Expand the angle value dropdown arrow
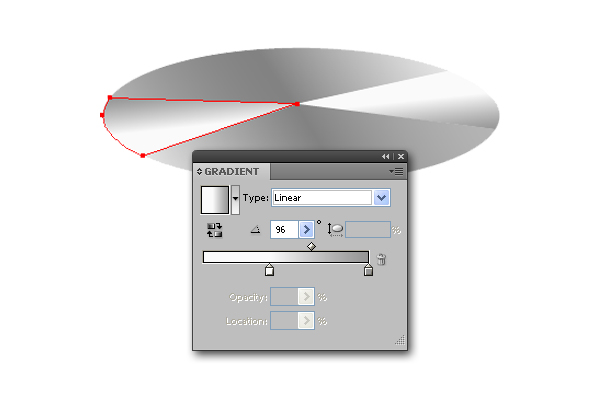Screen dimensions: 600x400 (x=306, y=230)
